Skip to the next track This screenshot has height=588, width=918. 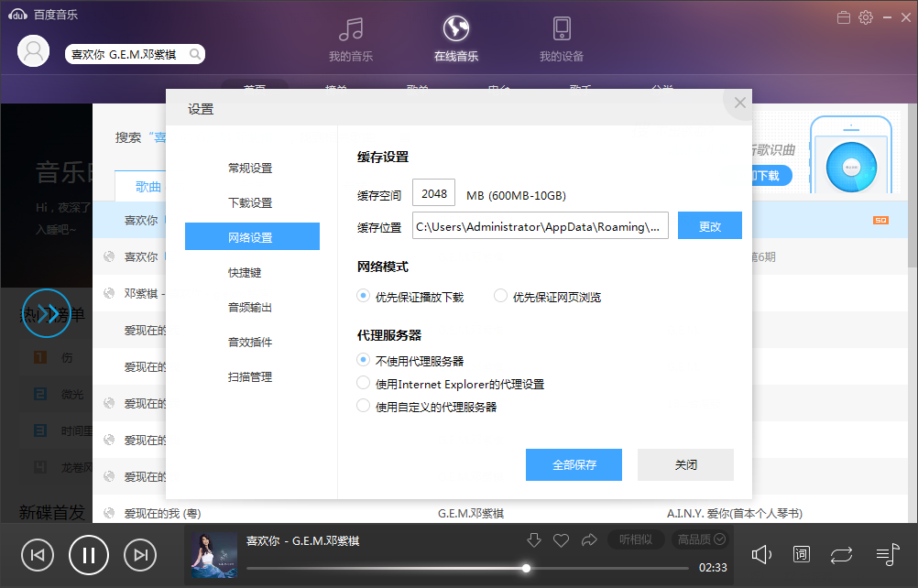[x=139, y=554]
